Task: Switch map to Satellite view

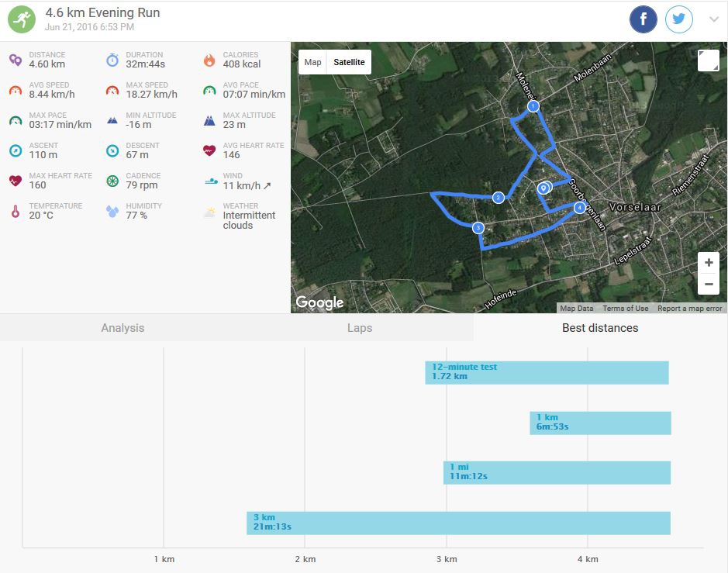Action: (349, 62)
